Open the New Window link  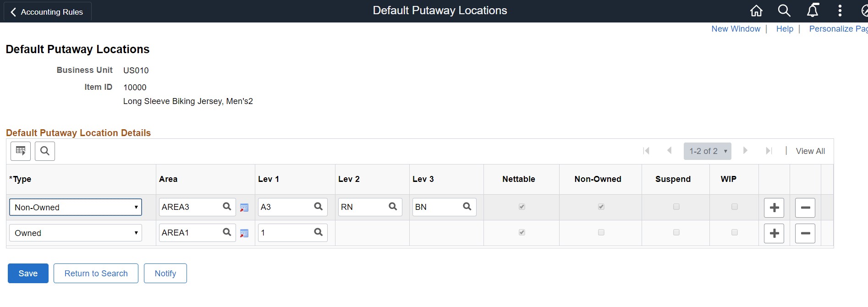[736, 29]
